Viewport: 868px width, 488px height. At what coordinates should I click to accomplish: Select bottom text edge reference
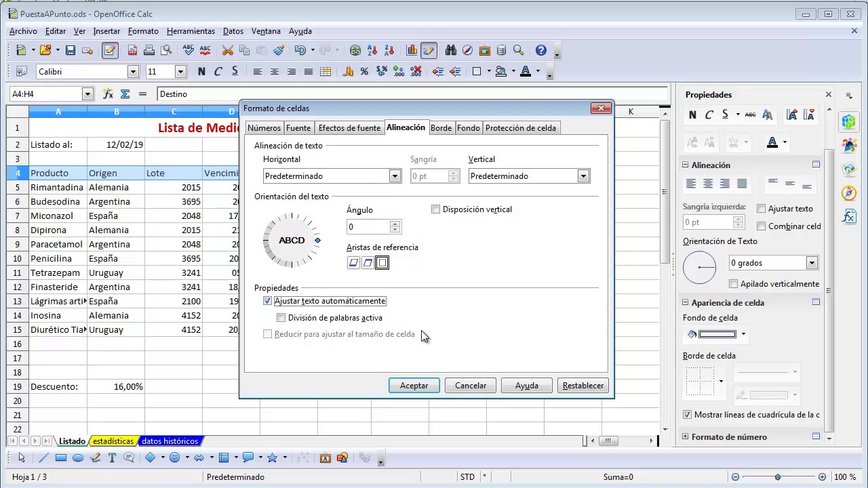tap(353, 263)
